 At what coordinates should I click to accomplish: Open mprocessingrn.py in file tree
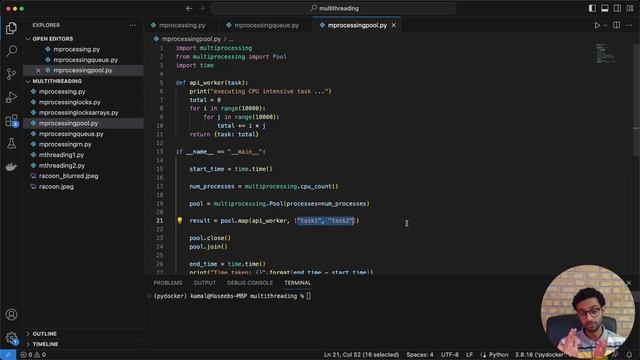tap(83, 144)
